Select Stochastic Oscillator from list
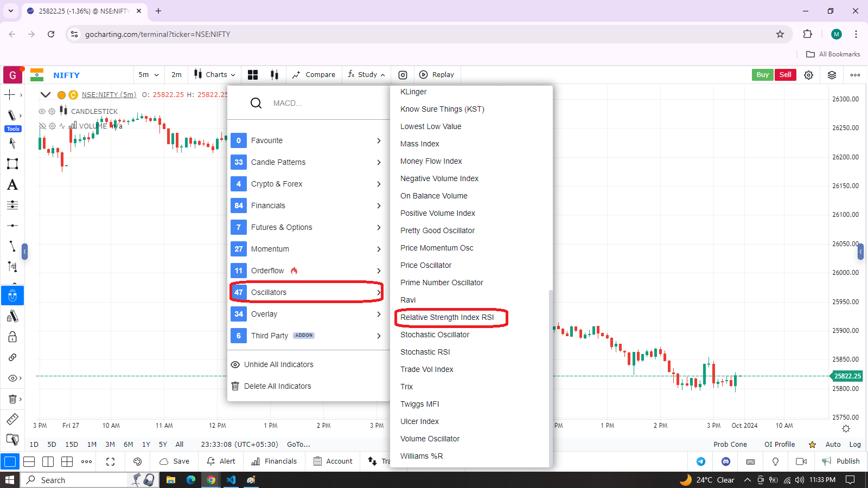 [435, 335]
